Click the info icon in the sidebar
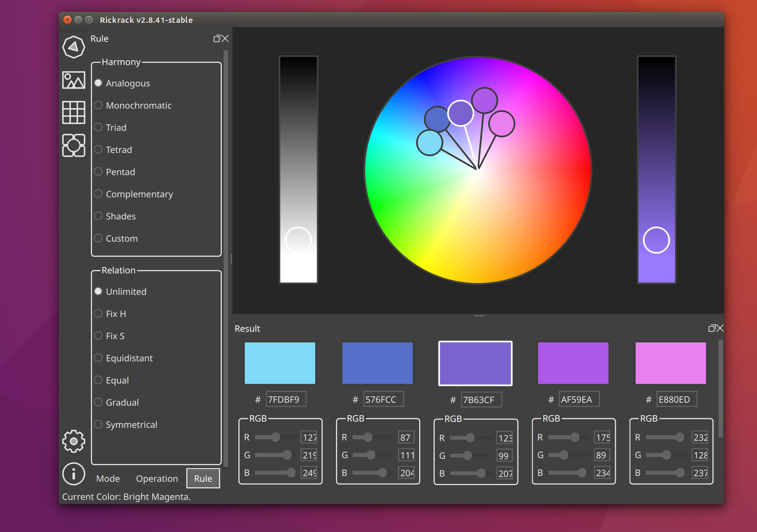757x532 pixels. [74, 474]
